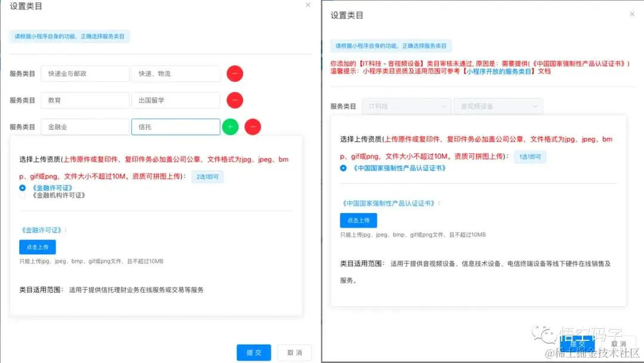Expand the 出国留学 subcategory selector
This screenshot has height=363, width=644.
[x=175, y=100]
